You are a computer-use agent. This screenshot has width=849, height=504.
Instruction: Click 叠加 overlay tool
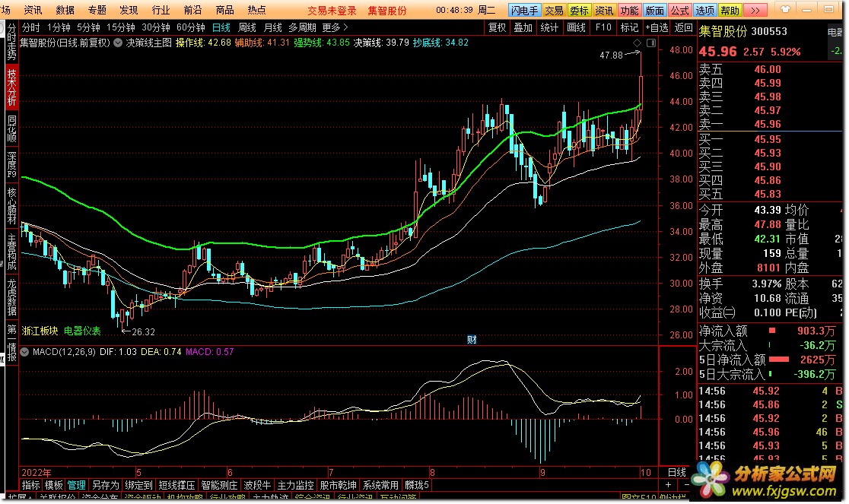point(523,27)
